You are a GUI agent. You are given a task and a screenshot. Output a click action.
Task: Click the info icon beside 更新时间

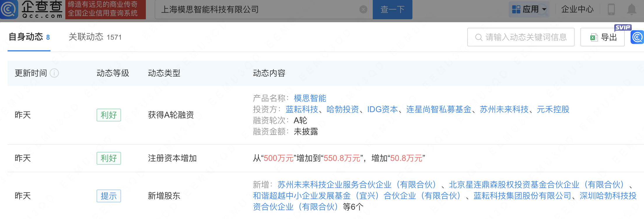point(54,73)
